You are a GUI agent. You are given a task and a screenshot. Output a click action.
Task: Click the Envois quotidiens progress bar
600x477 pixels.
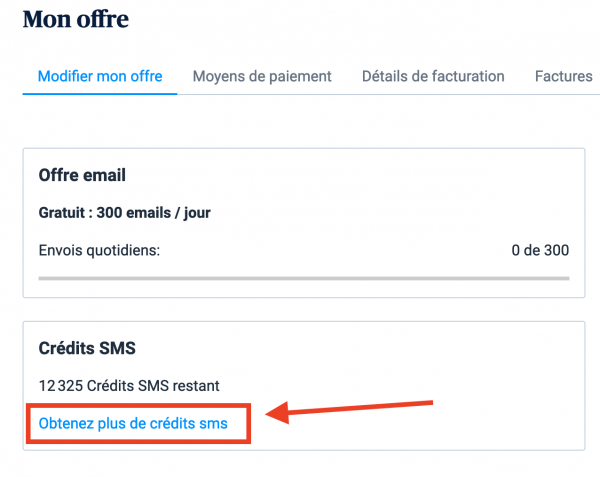pos(304,278)
